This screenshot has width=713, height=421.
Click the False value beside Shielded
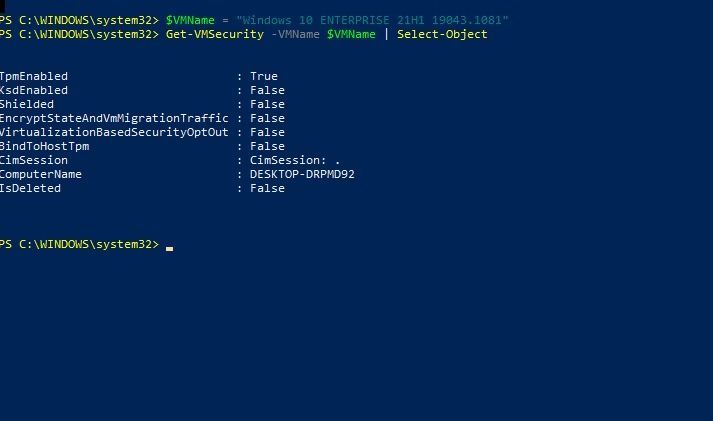tap(267, 105)
